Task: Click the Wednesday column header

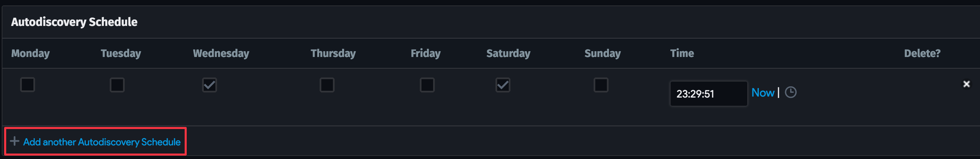Action: click(x=221, y=53)
